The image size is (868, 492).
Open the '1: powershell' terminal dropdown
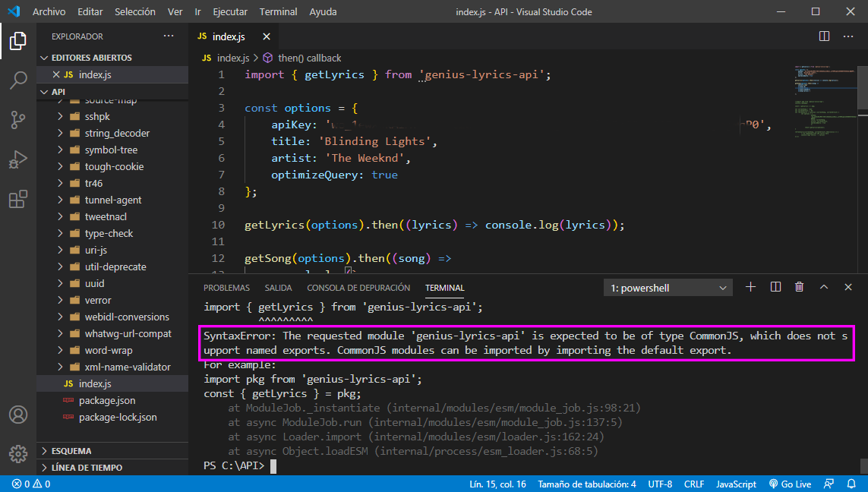667,287
